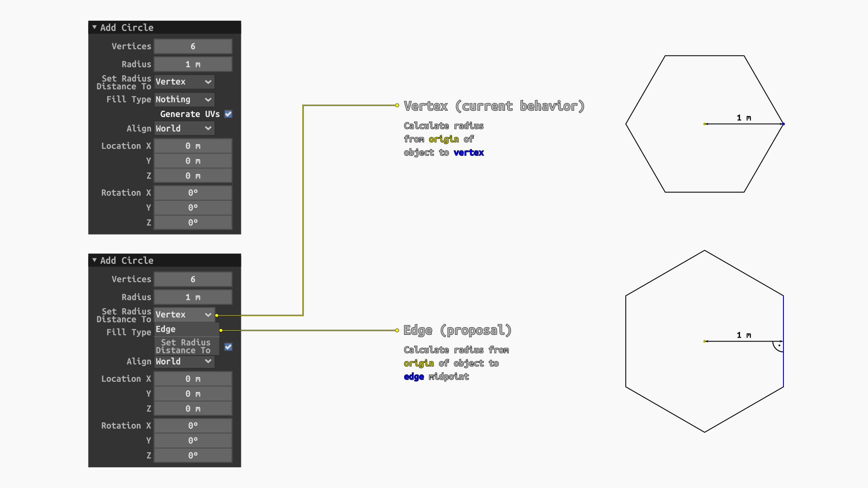Click Location Z field in bottom panel
The width and height of the screenshot is (868, 488).
[x=193, y=409]
